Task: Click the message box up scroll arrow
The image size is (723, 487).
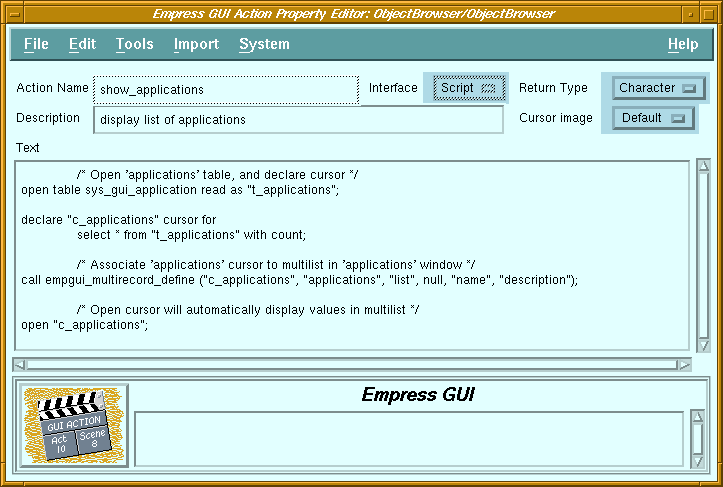Action: pos(698,416)
